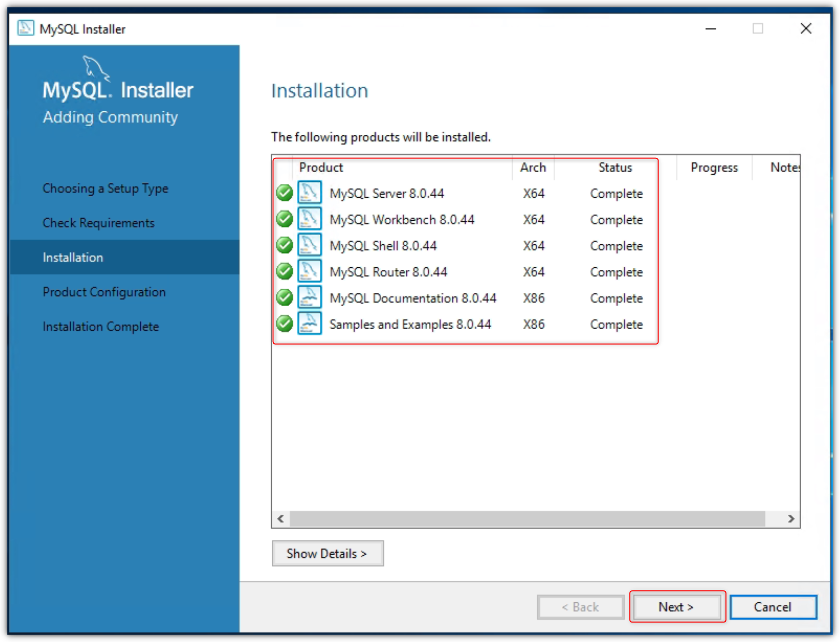The width and height of the screenshot is (840, 642).
Task: Expand Show Details section
Action: point(328,554)
